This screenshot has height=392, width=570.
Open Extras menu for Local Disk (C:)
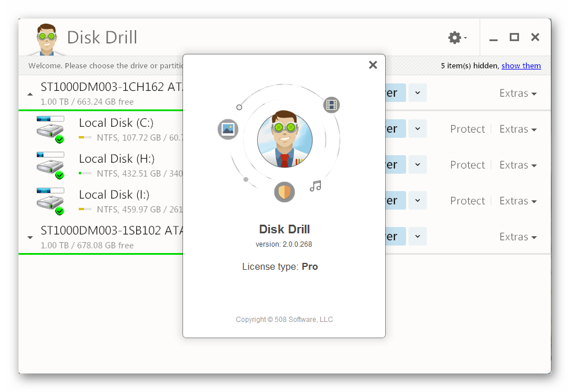[518, 129]
